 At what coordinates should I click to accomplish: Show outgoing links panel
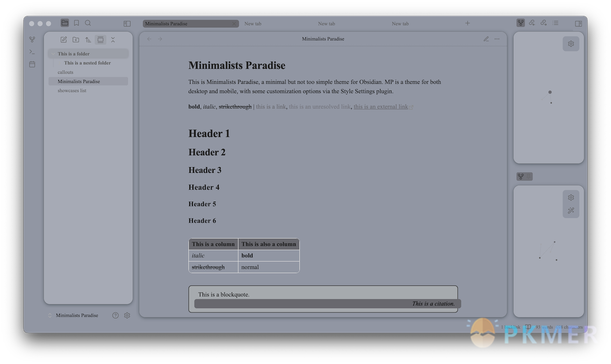tap(544, 23)
